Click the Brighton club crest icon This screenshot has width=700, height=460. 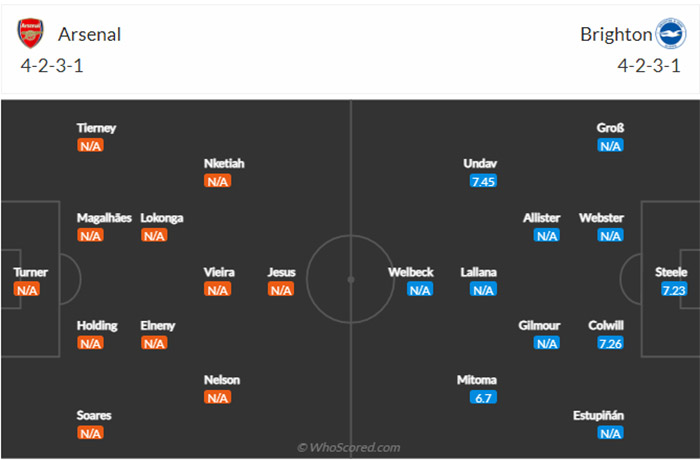tap(671, 33)
